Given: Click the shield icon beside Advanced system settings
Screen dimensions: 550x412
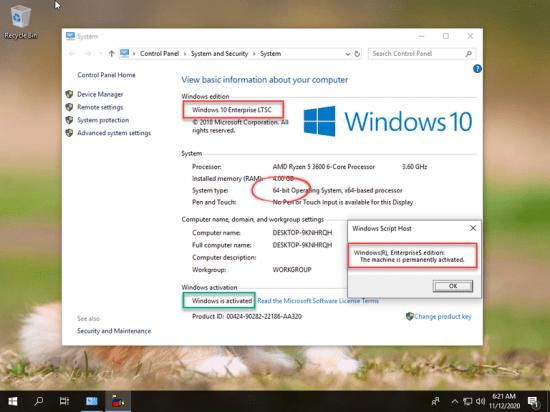Looking at the screenshot, I should 69,133.
